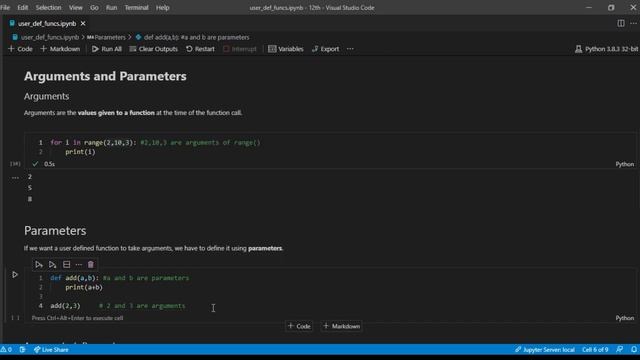The image size is (640, 360).
Task: Click Clear Outputs in notebook toolbar
Action: click(153, 49)
